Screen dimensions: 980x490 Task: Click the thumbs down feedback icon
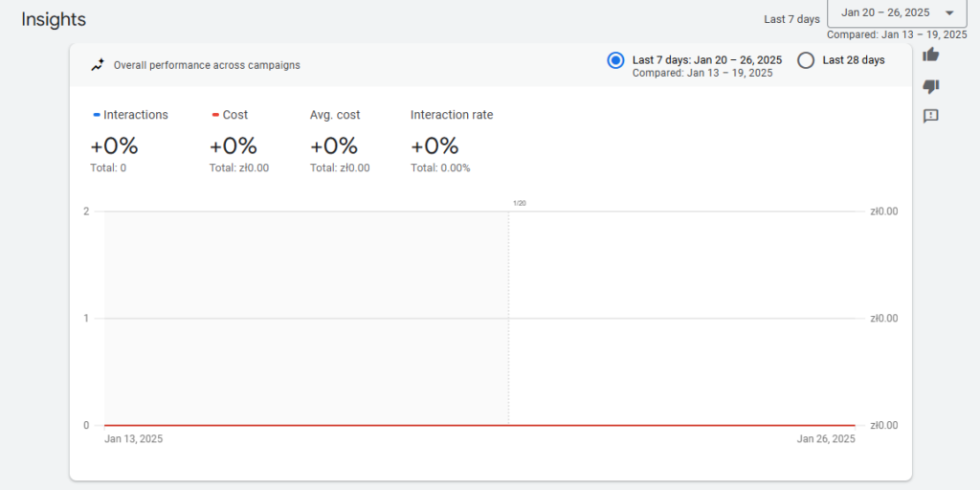(x=930, y=86)
